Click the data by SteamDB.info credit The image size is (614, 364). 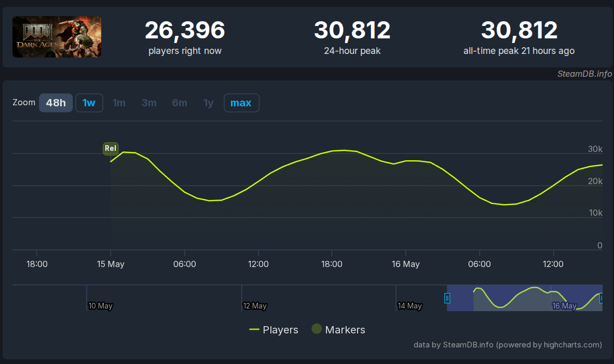click(x=508, y=345)
